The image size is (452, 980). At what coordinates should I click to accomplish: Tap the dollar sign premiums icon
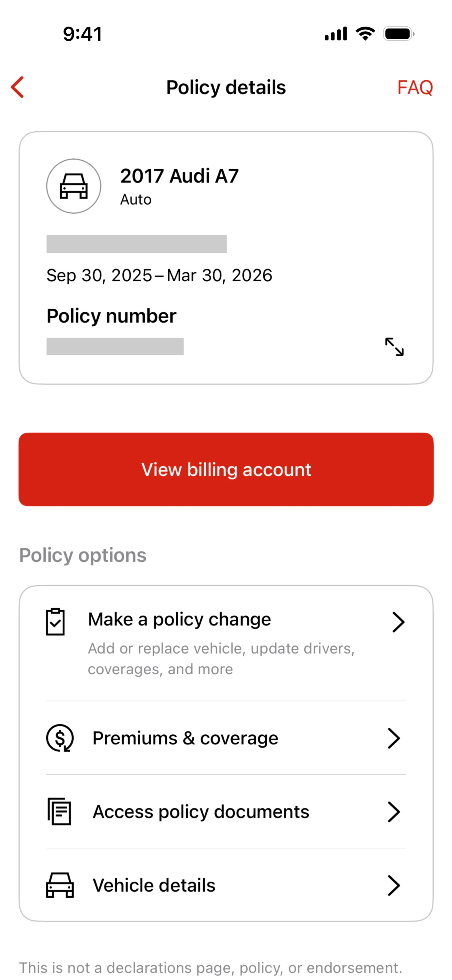pos(60,738)
